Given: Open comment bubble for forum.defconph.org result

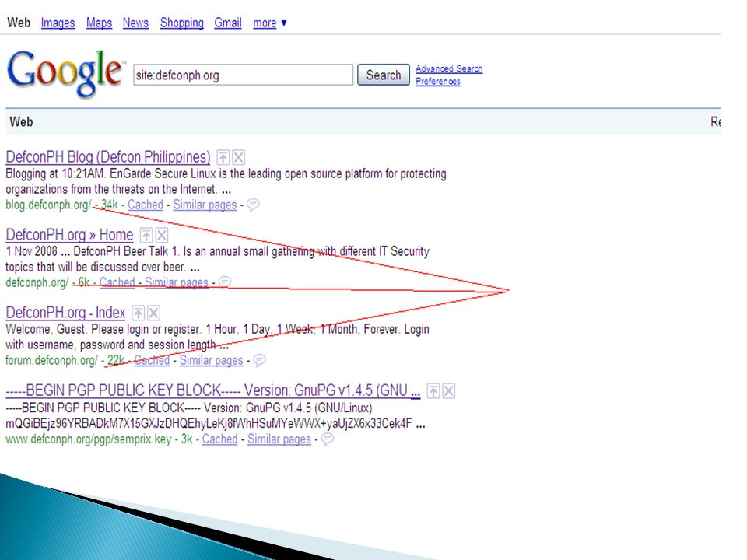Looking at the screenshot, I should point(260,360).
